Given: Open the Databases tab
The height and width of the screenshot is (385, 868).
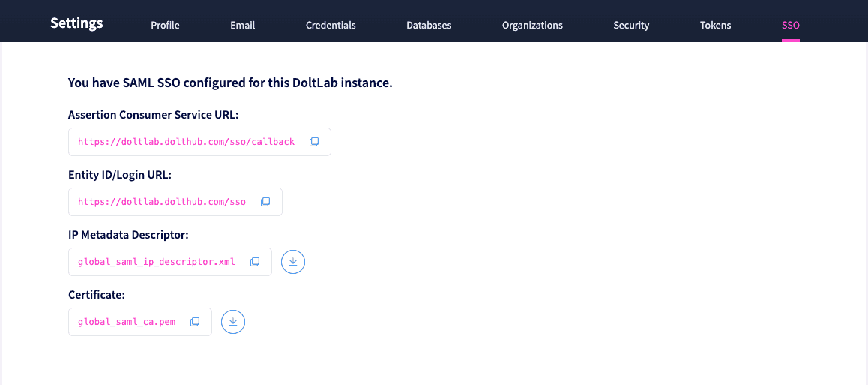Looking at the screenshot, I should [429, 25].
